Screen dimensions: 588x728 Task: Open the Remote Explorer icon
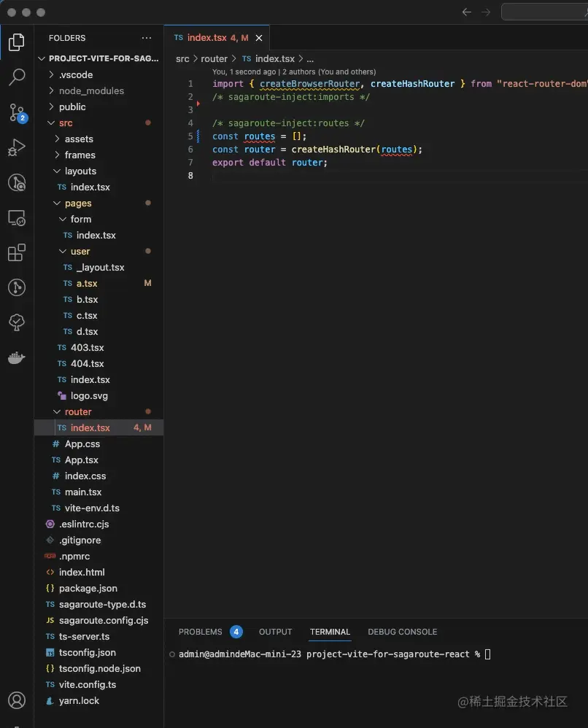coord(17,218)
